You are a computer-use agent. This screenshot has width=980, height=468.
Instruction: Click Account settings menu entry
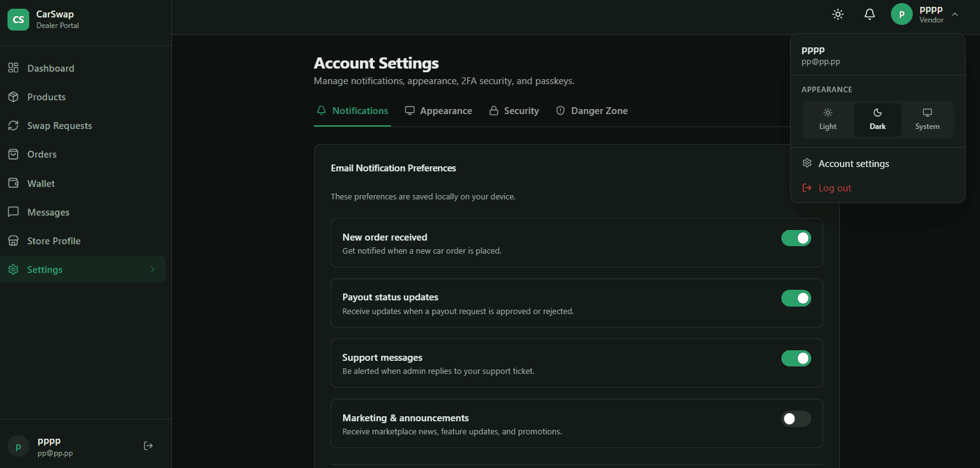pos(877,163)
